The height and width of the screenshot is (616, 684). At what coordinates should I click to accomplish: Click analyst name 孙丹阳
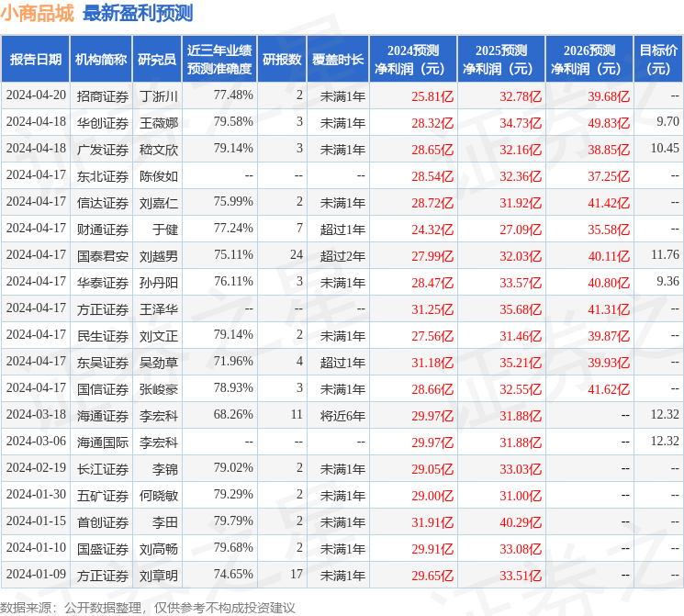click(x=159, y=283)
